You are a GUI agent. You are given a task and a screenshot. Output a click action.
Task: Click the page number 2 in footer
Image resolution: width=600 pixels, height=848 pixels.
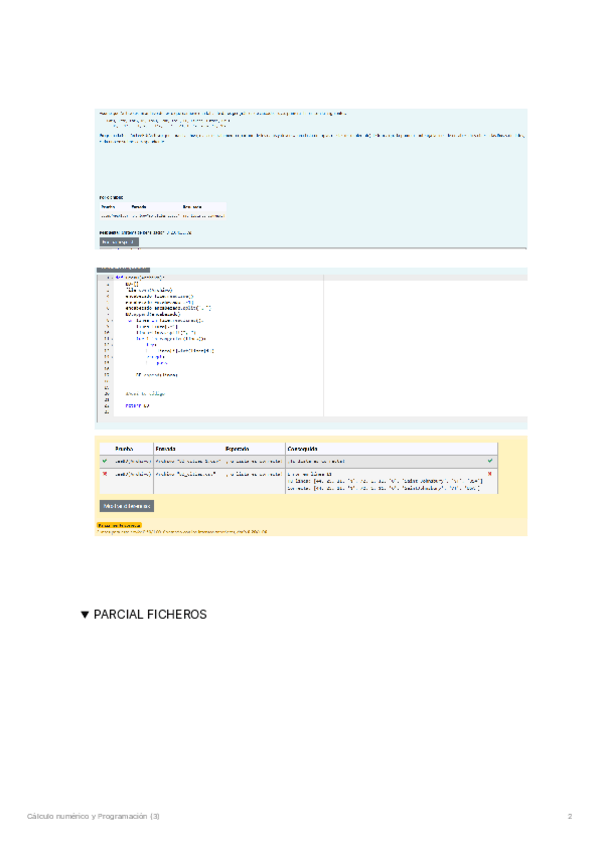coord(570,816)
